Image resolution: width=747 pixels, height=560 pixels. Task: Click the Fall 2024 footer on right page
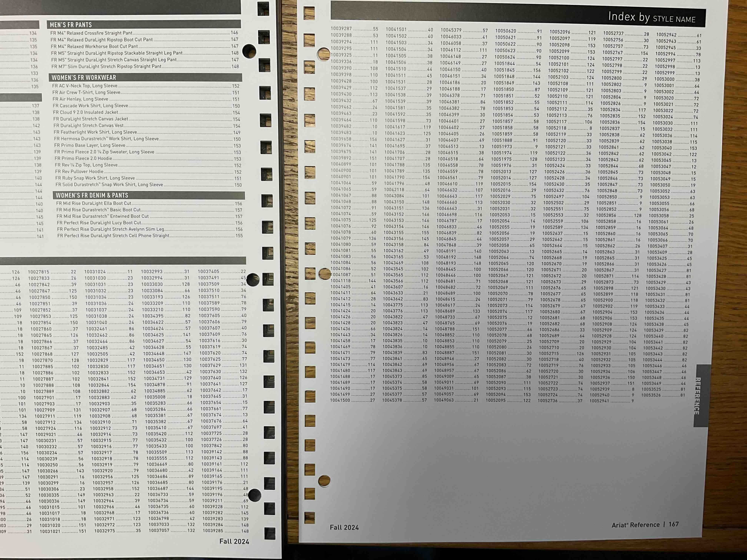[x=344, y=528]
